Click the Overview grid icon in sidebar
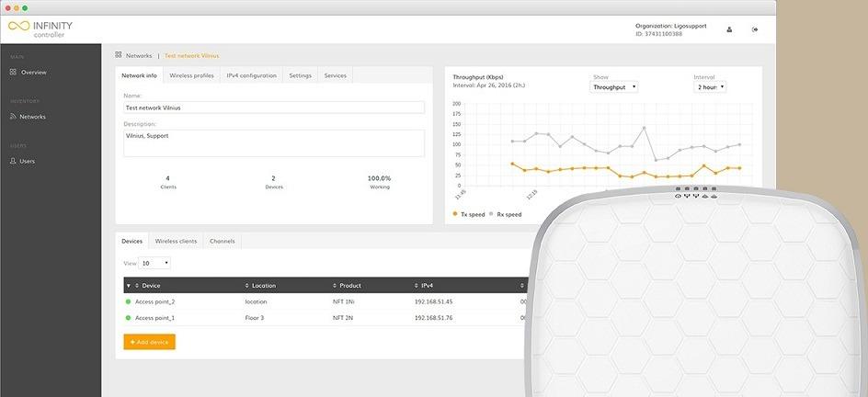Screen dimensions: 868x397 [13, 72]
